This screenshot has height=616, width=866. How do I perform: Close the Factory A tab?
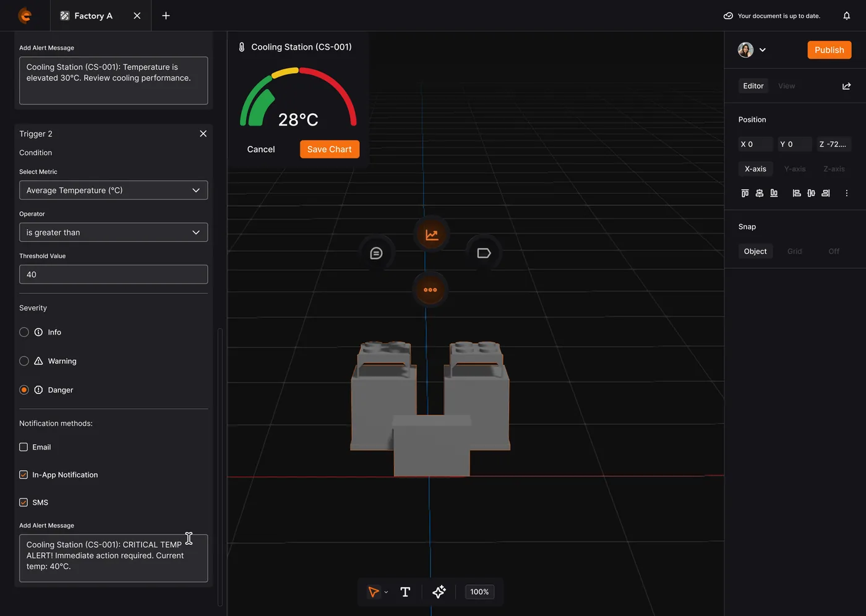pyautogui.click(x=137, y=15)
